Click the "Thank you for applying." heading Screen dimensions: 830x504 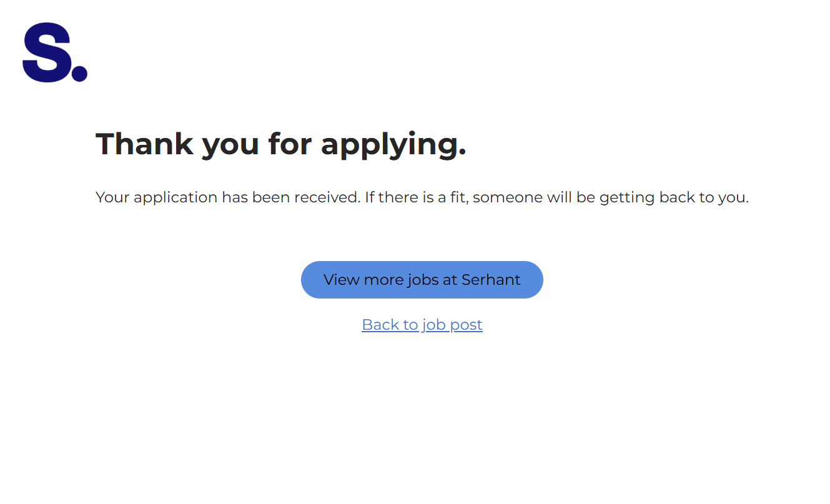280,144
